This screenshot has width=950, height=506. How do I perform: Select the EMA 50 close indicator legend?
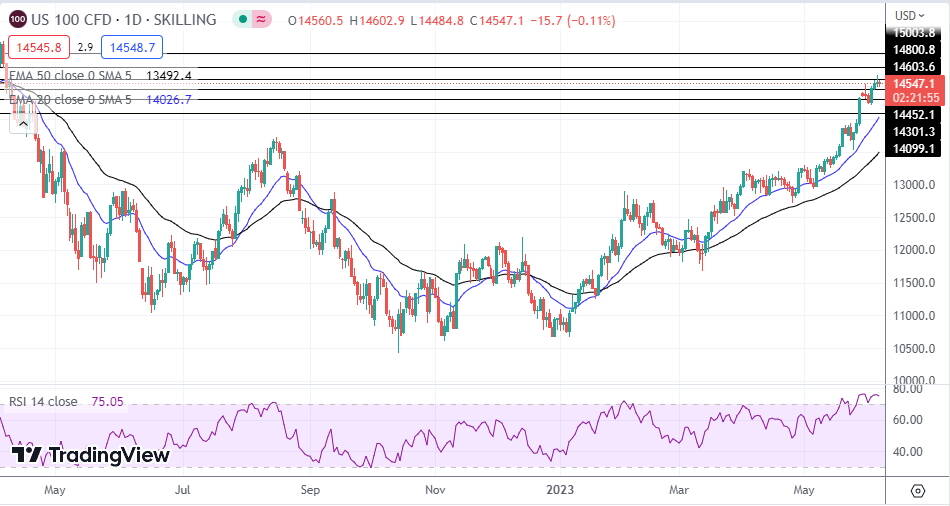70,75
